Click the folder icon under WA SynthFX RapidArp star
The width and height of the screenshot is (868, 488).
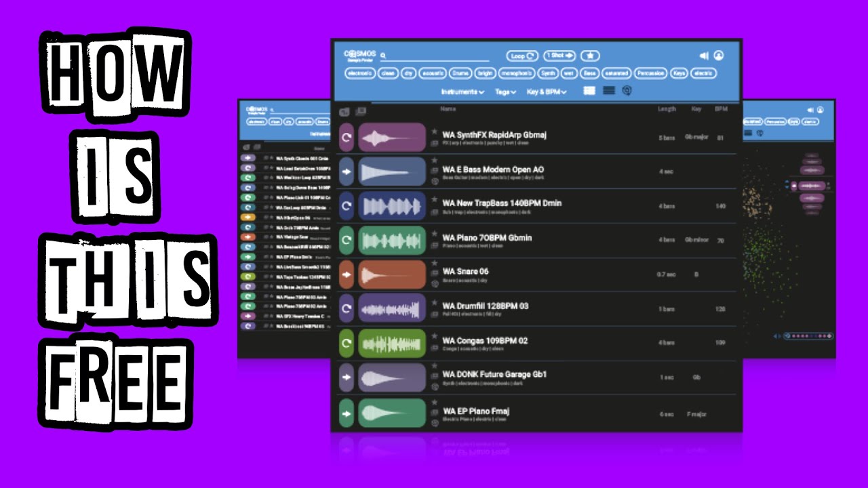tap(434, 143)
